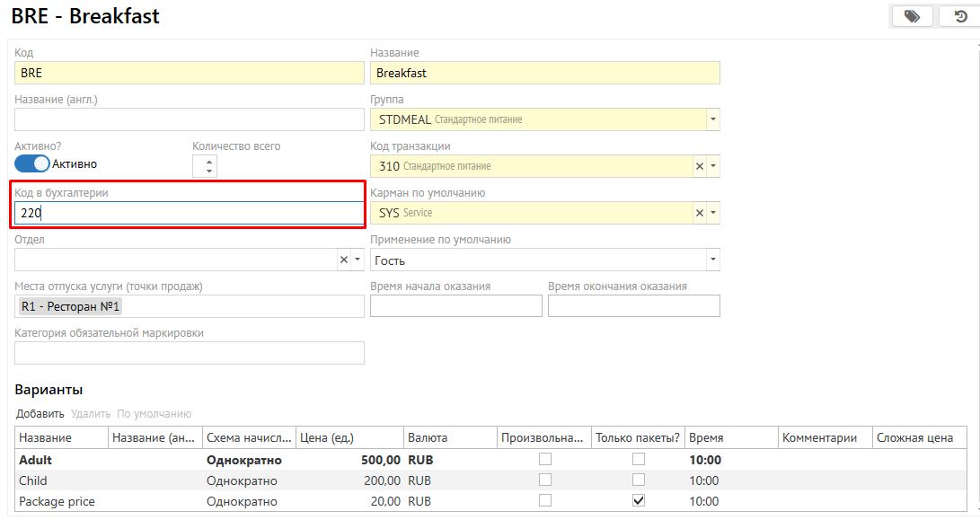
Task: Uncheck Только пакеты for Package price row
Action: point(638,501)
